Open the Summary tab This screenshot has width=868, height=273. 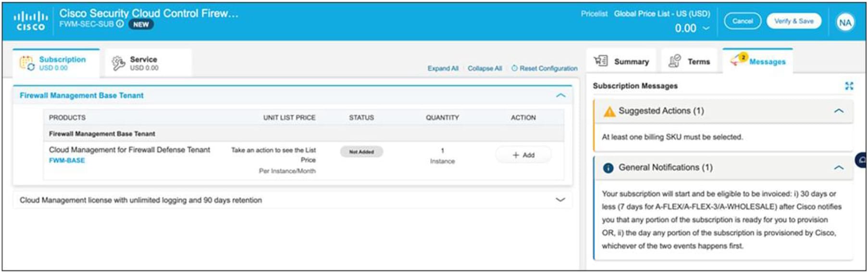pos(621,62)
